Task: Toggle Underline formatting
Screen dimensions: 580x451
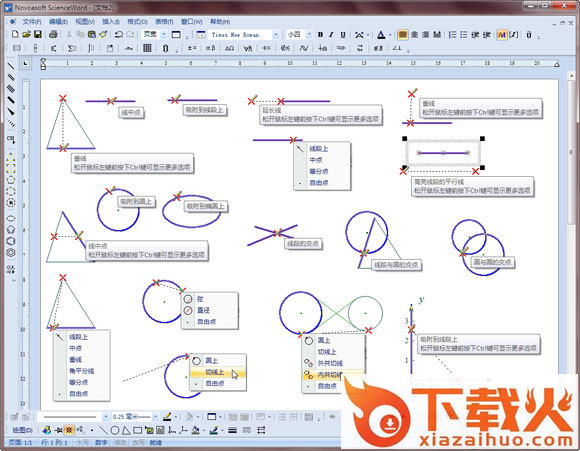Action: (x=343, y=34)
